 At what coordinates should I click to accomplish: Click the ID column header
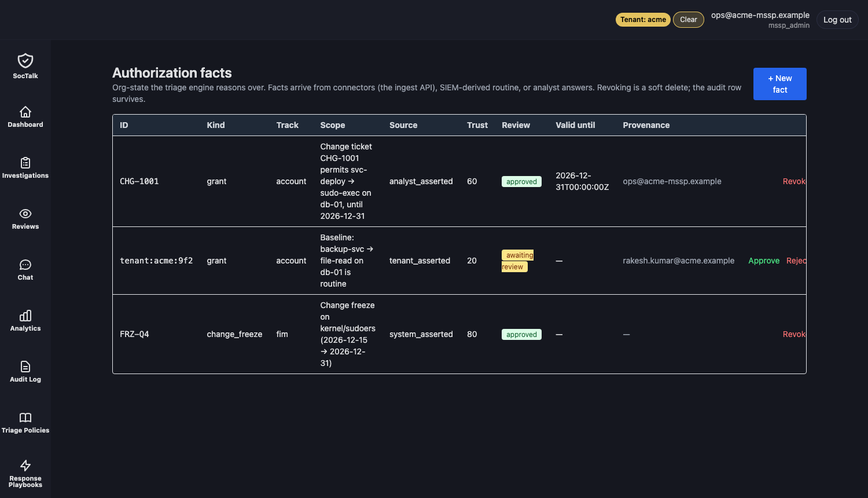(x=124, y=125)
